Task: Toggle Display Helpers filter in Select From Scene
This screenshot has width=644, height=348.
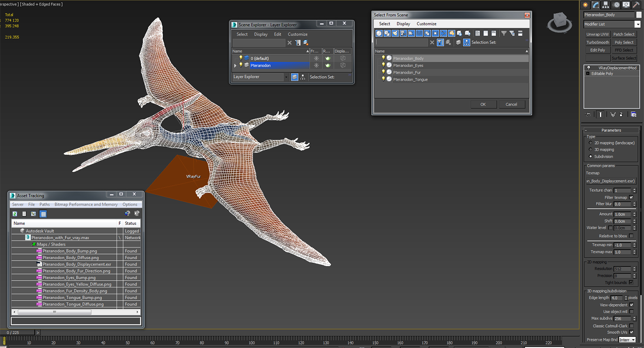Action: pyautogui.click(x=411, y=33)
